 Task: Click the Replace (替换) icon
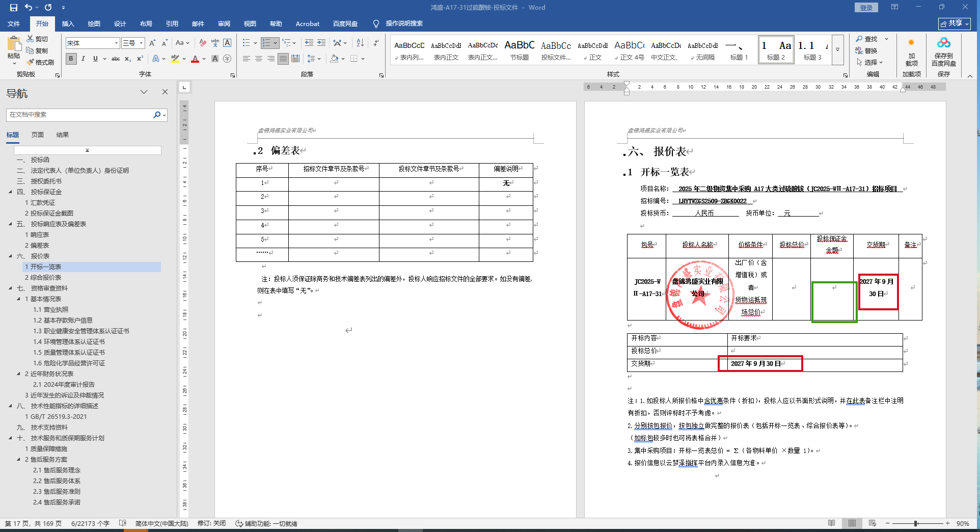(x=859, y=50)
